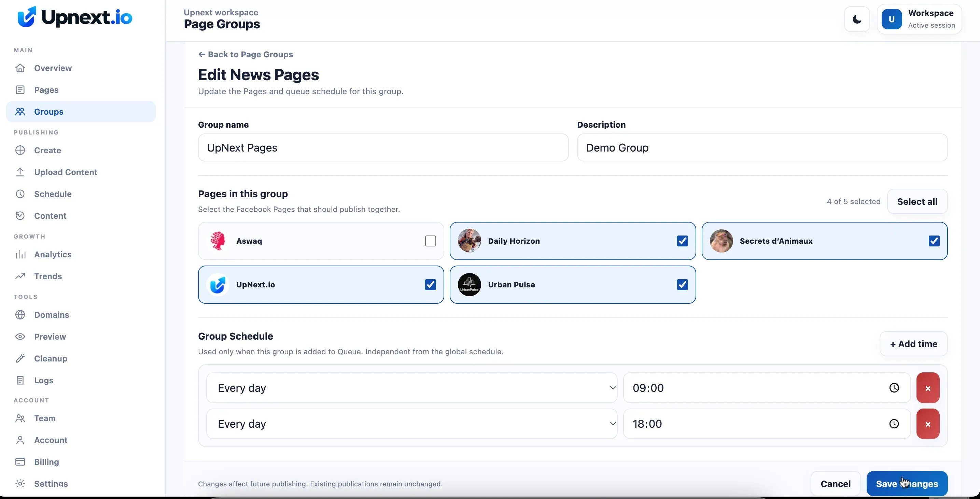Click the Group name input field
This screenshot has width=980, height=499.
coord(383,147)
